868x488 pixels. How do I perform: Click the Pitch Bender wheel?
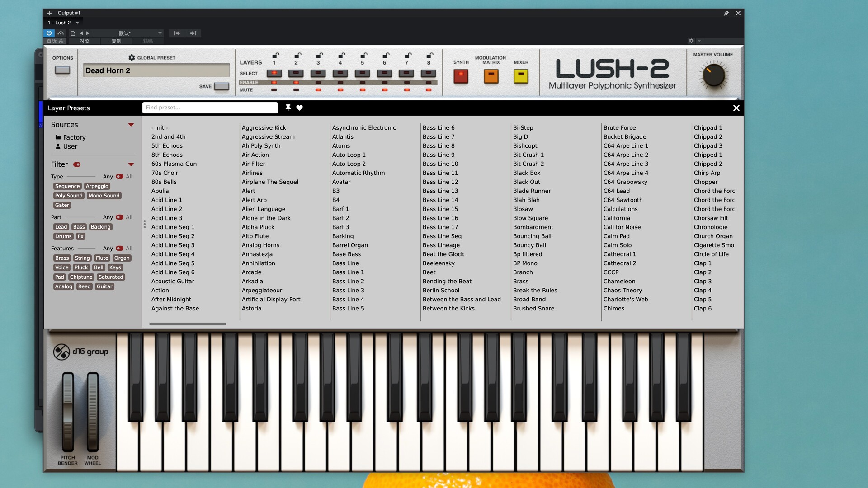click(x=68, y=411)
